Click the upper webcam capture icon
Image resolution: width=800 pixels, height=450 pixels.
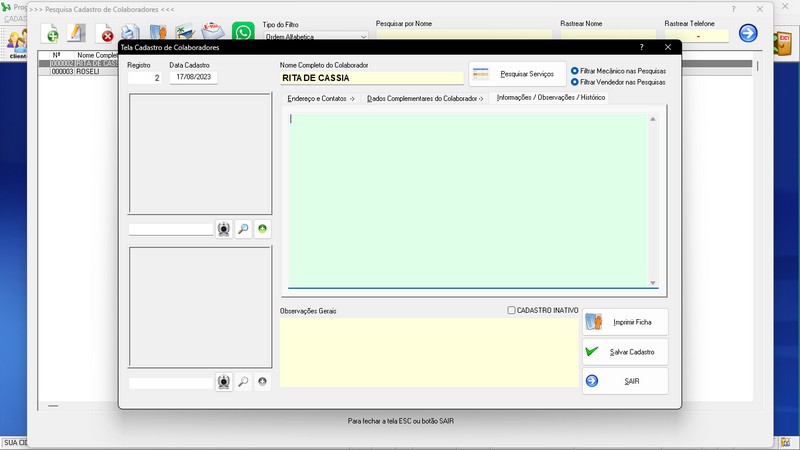[x=223, y=229]
